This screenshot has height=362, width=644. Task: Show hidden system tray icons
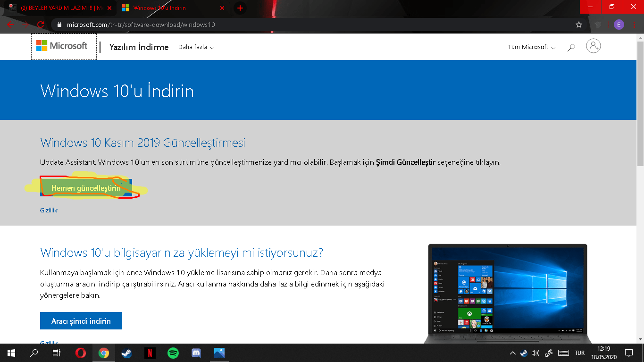513,353
